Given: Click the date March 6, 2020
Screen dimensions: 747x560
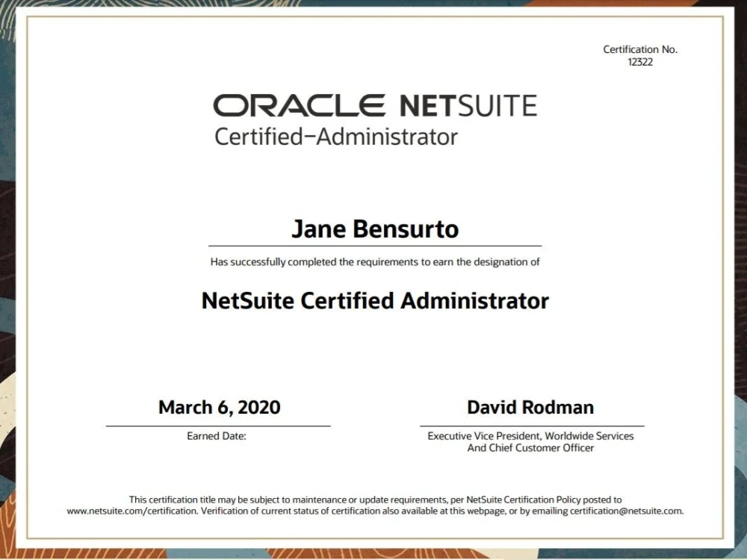Looking at the screenshot, I should point(219,408).
